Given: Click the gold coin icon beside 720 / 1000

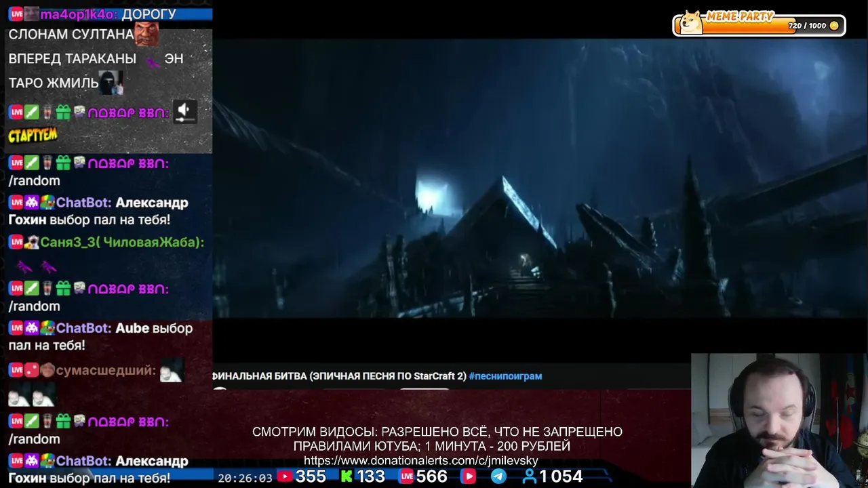Looking at the screenshot, I should coord(834,26).
